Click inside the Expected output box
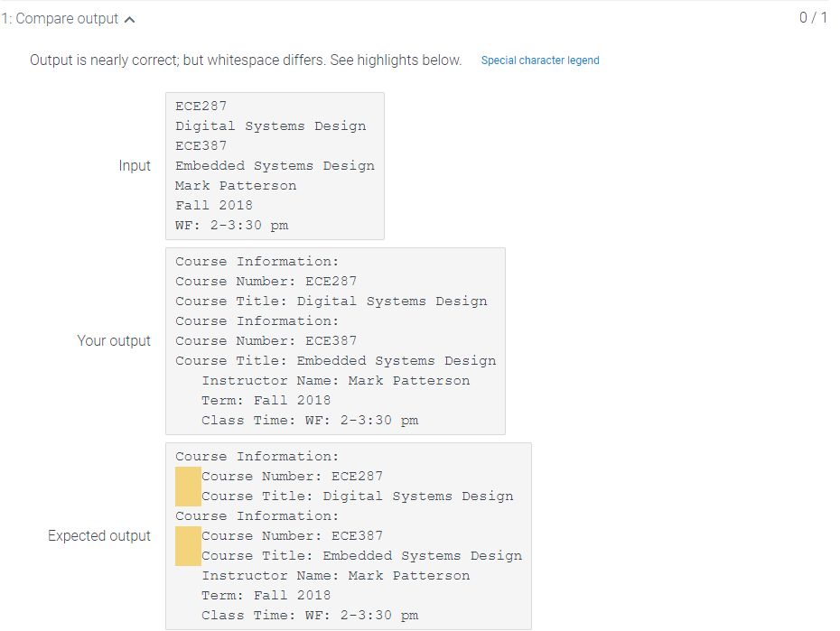 point(348,537)
